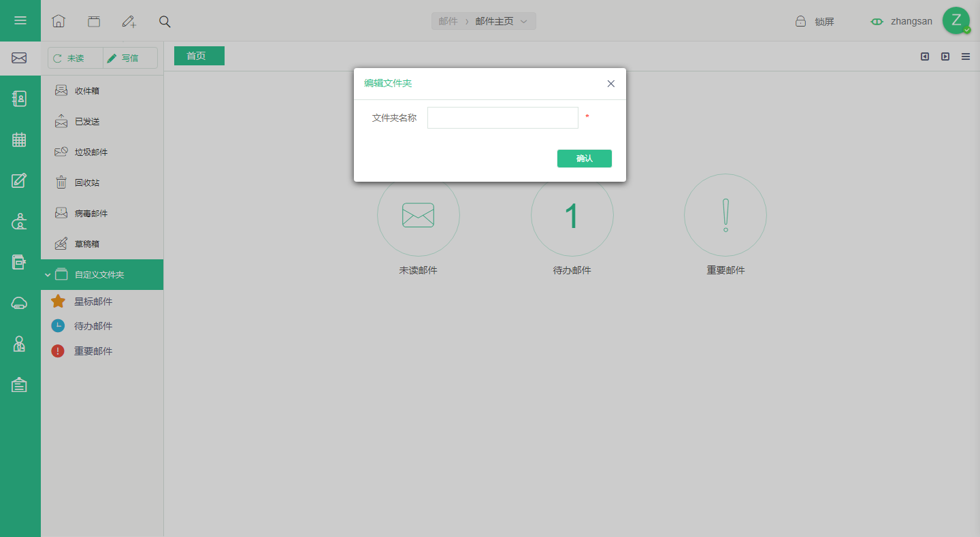Viewport: 980px width, 537px height.
Task: Click the blue clock pending mail icon
Action: click(59, 326)
